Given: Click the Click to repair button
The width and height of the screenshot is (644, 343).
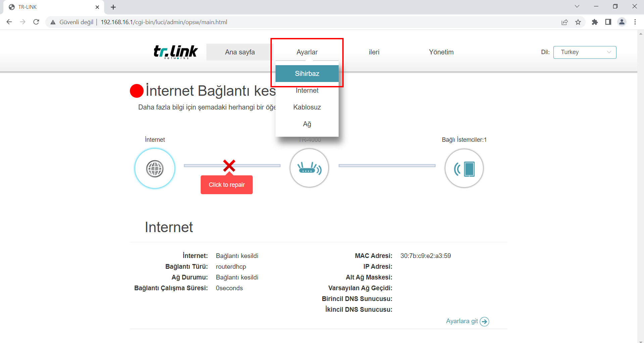Looking at the screenshot, I should click(227, 185).
